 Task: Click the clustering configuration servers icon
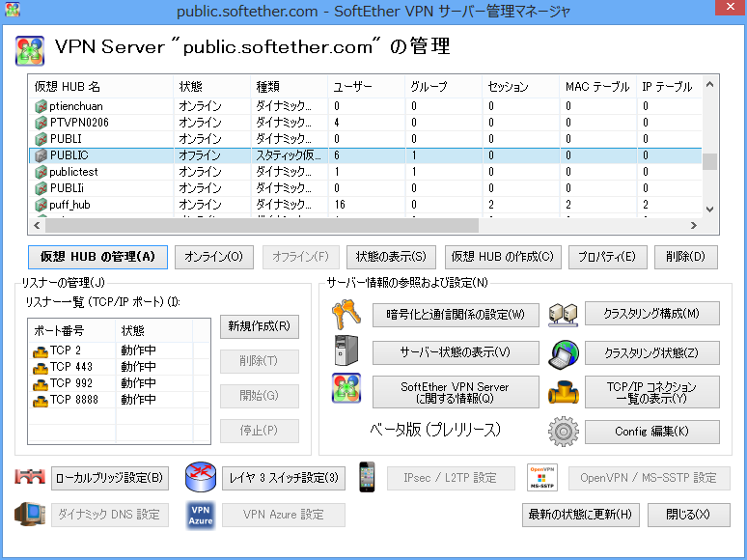[563, 315]
